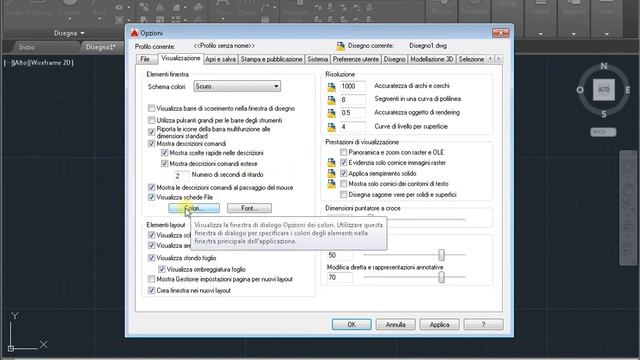Toggle Mostra le descrizioni comandi al passaggio del mouse
640x360 pixels.
[x=151, y=187]
